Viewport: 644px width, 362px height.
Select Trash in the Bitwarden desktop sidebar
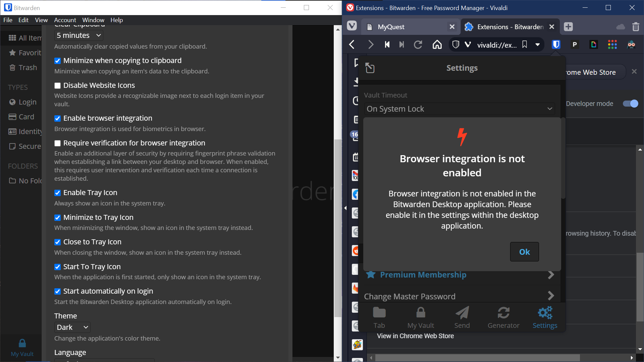click(x=28, y=67)
